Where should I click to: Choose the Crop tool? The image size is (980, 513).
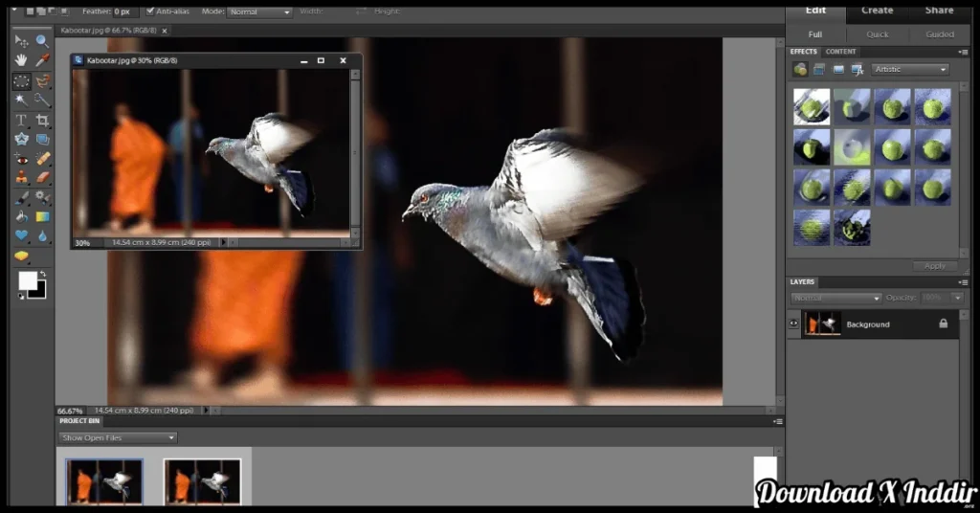[43, 121]
